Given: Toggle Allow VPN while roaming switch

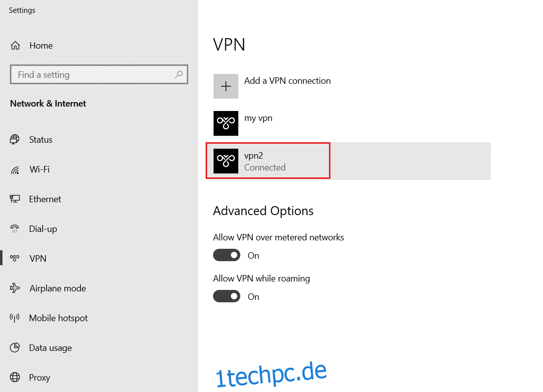Looking at the screenshot, I should click(226, 296).
